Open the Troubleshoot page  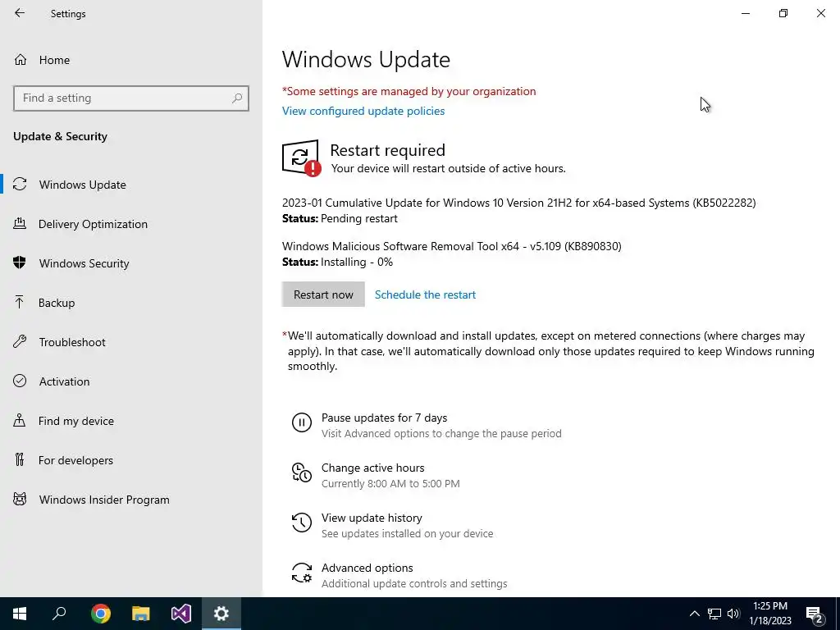coord(72,342)
